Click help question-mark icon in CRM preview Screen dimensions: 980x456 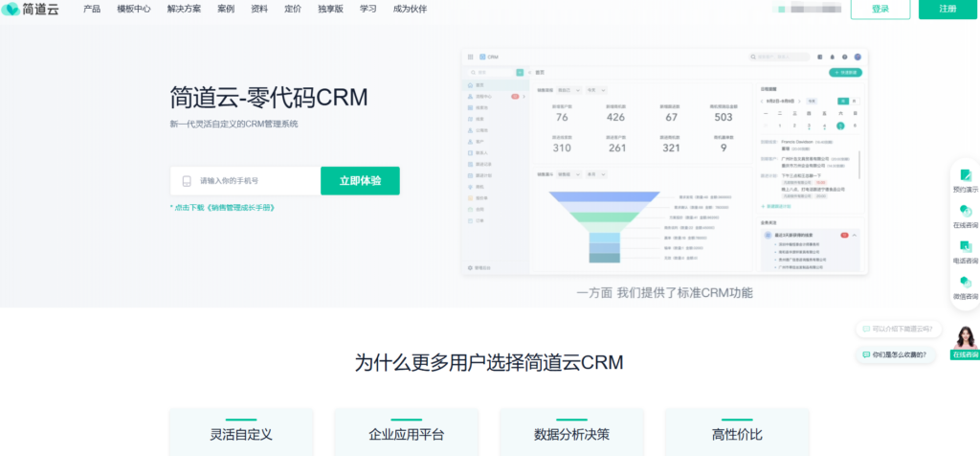point(844,57)
